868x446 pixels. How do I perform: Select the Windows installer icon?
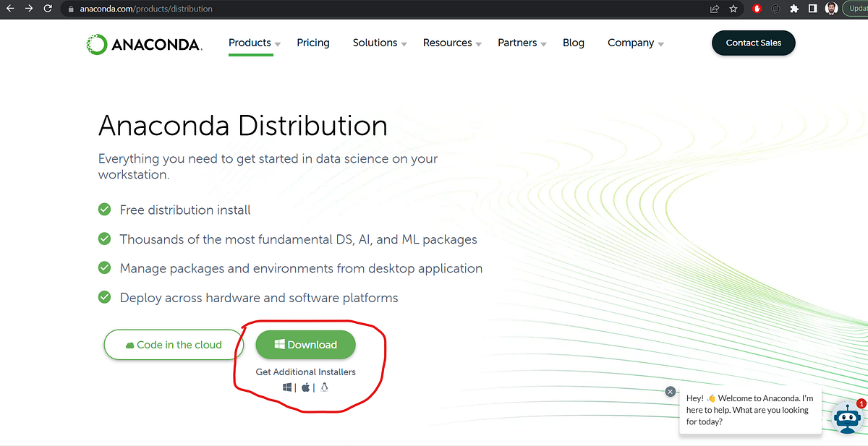(286, 387)
